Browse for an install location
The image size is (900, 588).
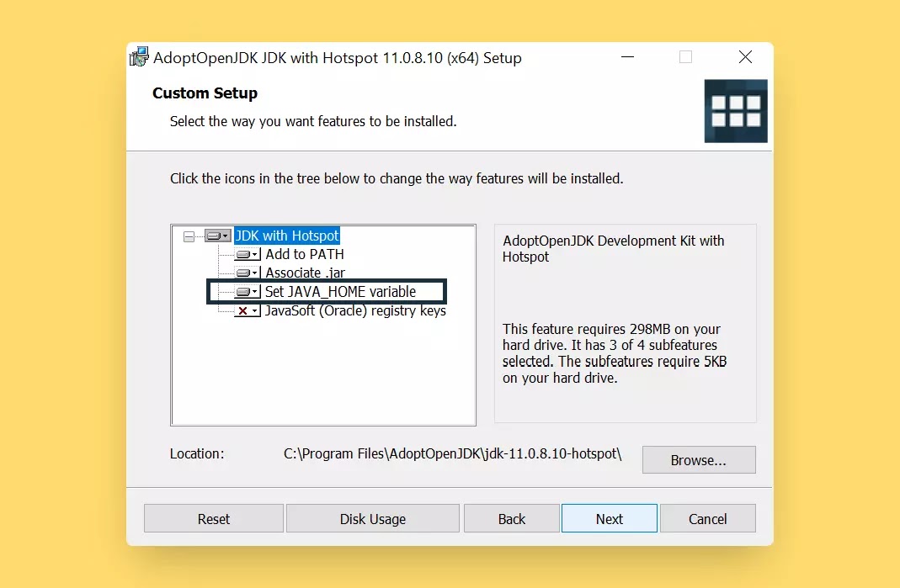pyautogui.click(x=699, y=460)
